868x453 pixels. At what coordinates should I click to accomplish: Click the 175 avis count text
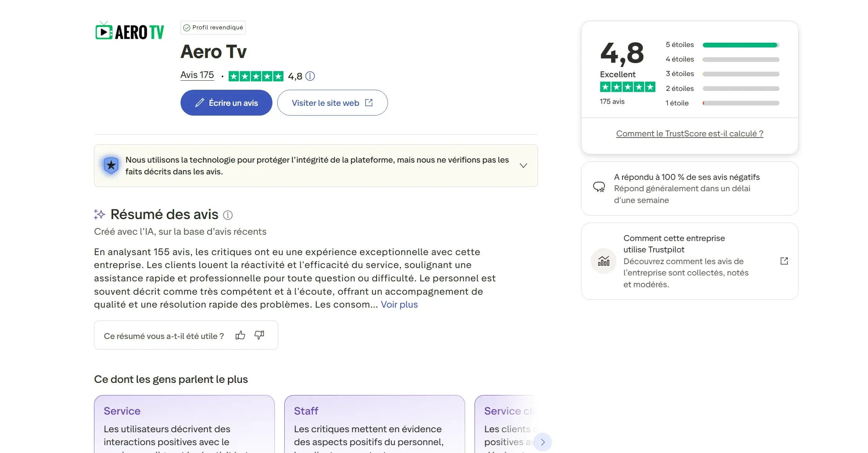pos(612,101)
